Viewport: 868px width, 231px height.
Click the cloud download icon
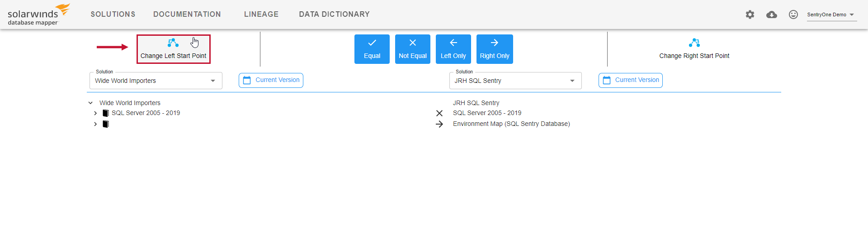point(772,14)
